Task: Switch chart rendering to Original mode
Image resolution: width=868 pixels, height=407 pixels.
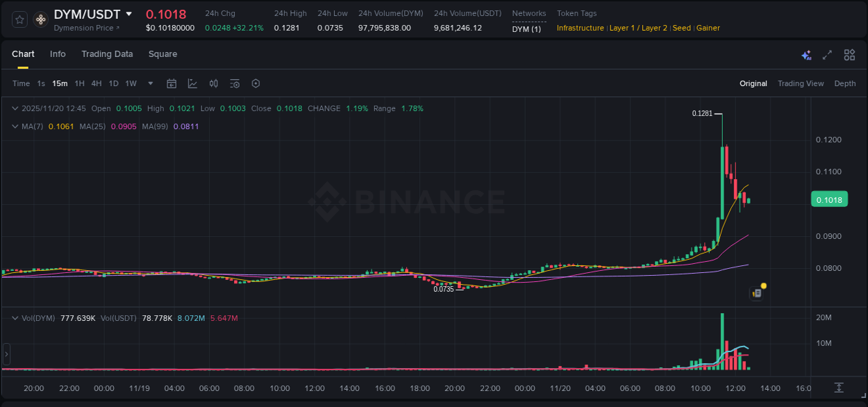Action: tap(753, 83)
